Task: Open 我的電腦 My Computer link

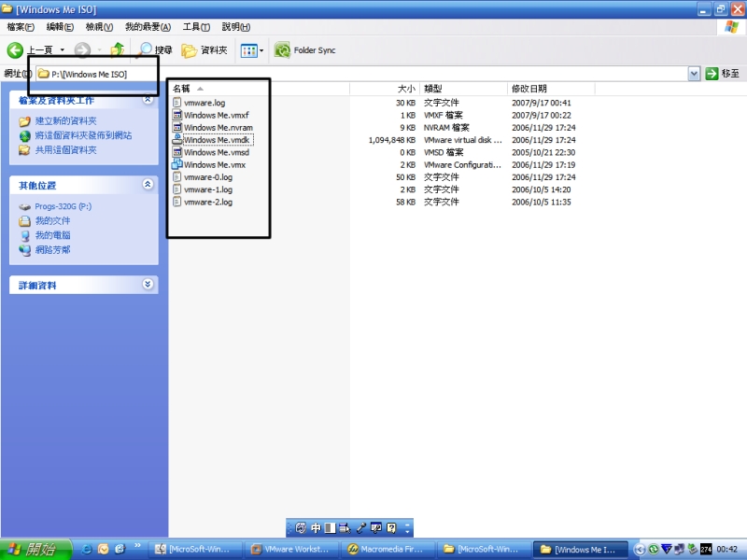Action: 52,235
